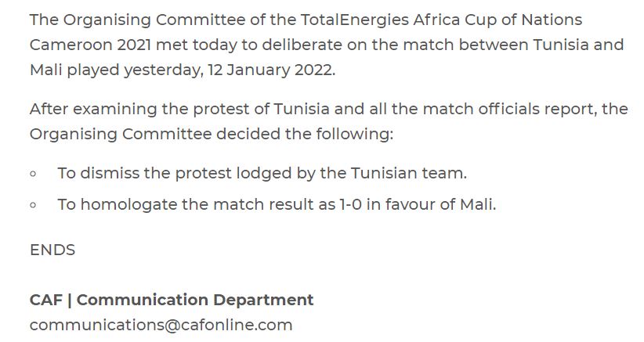Click the word 'protest' in second paragraph
This screenshot has height=342, width=644.
(222, 110)
